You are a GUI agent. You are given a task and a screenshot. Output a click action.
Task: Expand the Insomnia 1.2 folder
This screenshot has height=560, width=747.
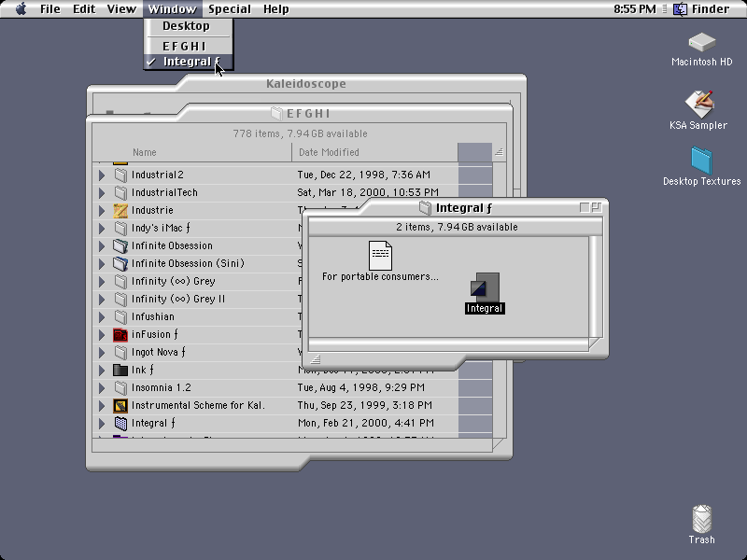pyautogui.click(x=102, y=388)
